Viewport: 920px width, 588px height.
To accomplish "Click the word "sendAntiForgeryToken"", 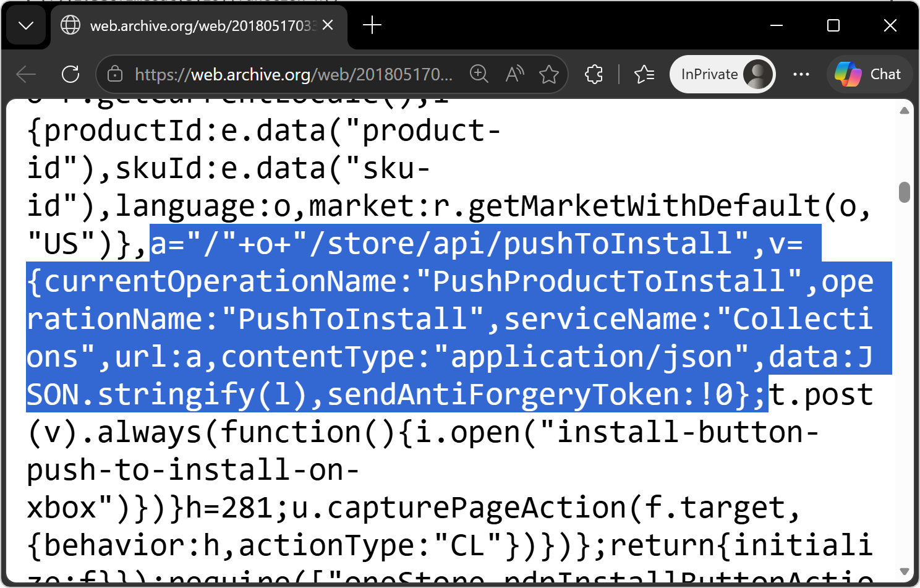I will [x=503, y=394].
